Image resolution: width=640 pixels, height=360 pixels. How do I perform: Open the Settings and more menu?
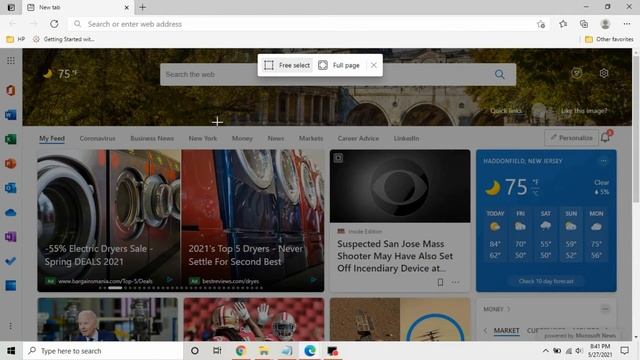627,24
